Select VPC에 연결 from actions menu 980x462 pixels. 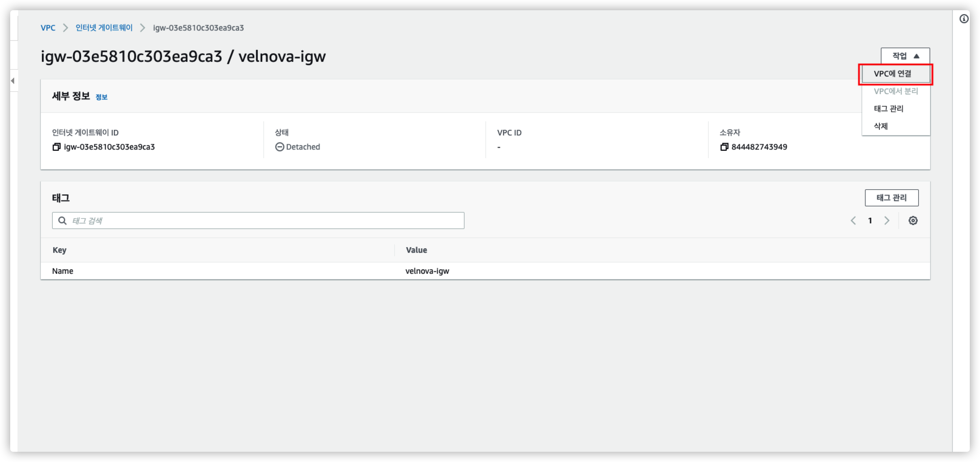(892, 74)
